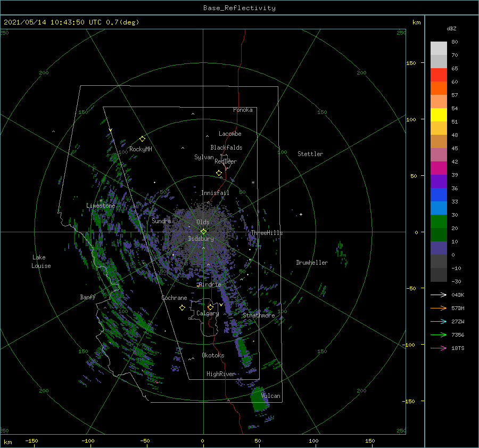Click the dBZ scale heading
Image resolution: width=479 pixels, height=448 pixels.
pyautogui.click(x=451, y=28)
